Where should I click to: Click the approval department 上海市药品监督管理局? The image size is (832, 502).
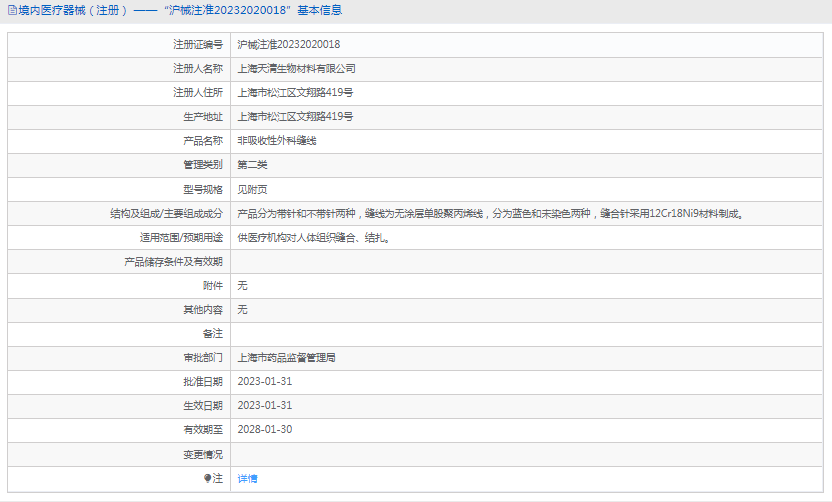[286, 358]
